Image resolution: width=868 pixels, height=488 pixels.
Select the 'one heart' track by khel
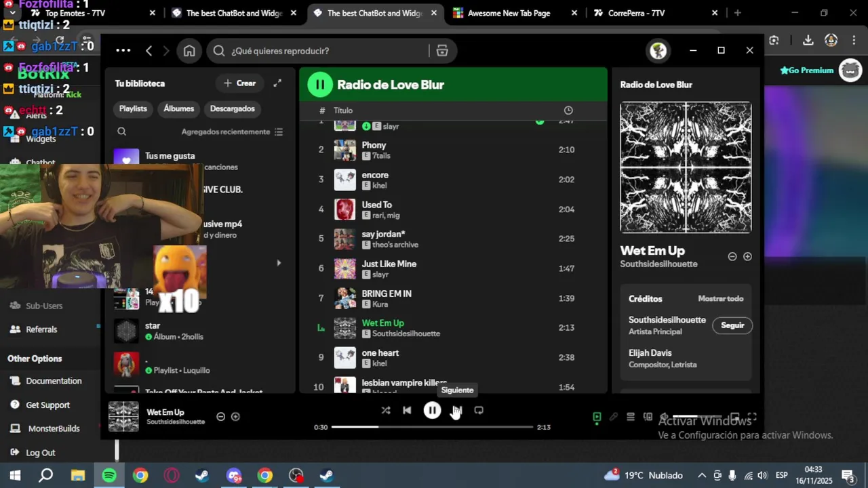(x=453, y=357)
